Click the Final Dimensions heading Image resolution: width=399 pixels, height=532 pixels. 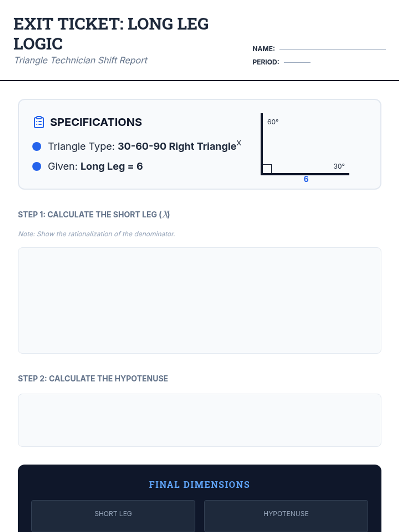pos(199,484)
